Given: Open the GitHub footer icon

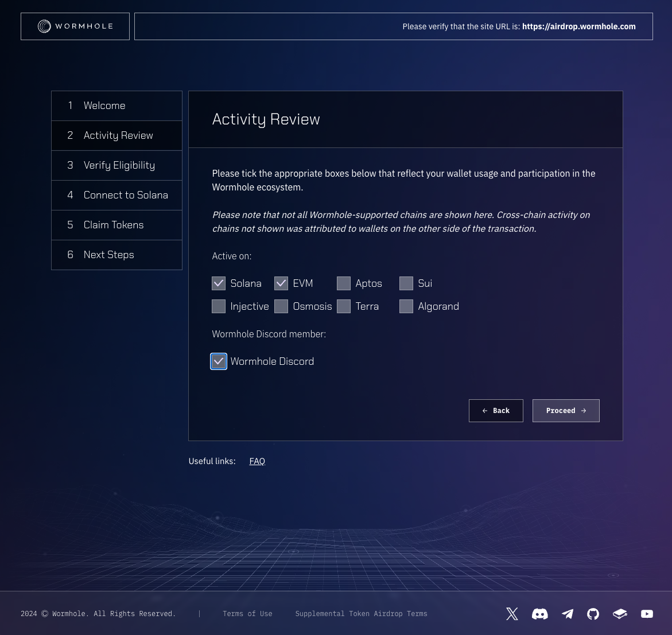Looking at the screenshot, I should 593,614.
